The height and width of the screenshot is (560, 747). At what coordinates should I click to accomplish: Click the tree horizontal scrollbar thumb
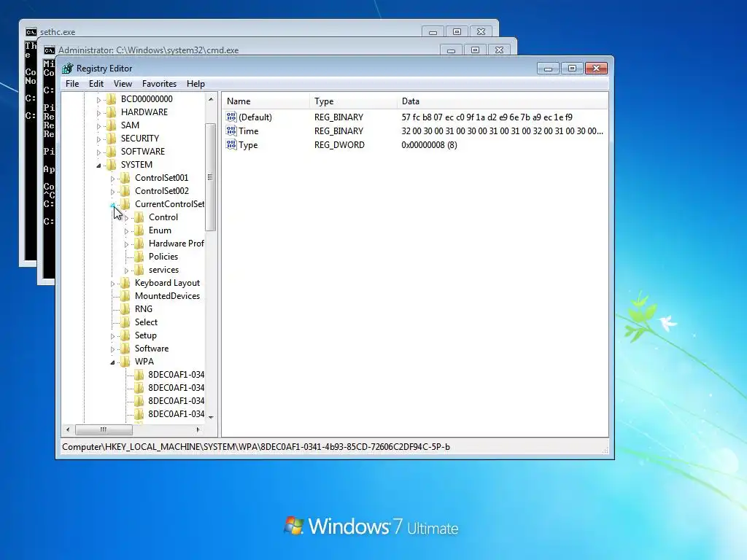104,429
